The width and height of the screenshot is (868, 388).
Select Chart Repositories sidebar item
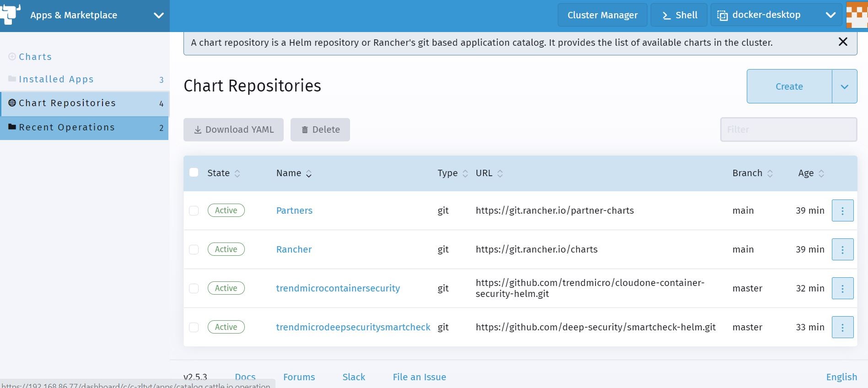coord(85,103)
